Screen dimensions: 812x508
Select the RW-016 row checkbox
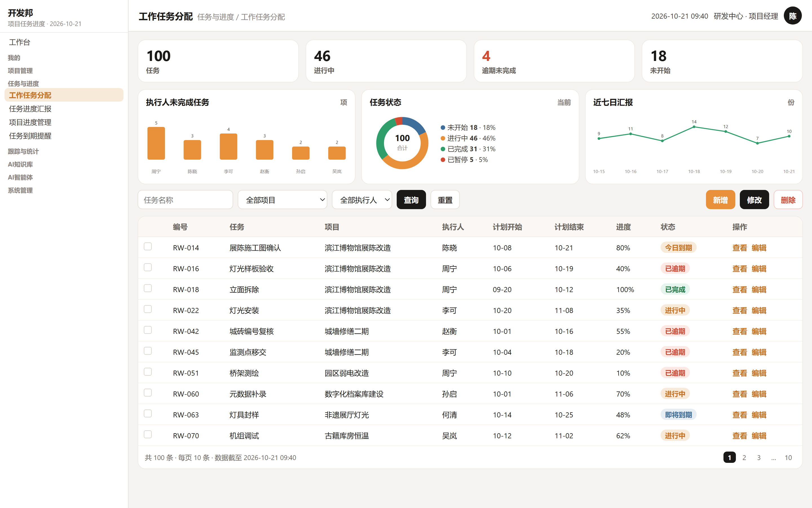pyautogui.click(x=148, y=268)
